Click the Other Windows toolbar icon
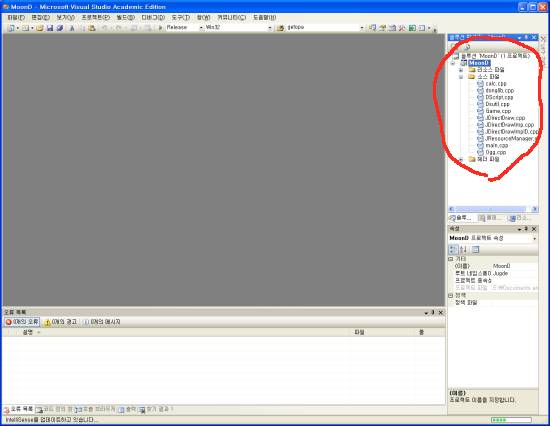550x426 pixels. (422, 28)
